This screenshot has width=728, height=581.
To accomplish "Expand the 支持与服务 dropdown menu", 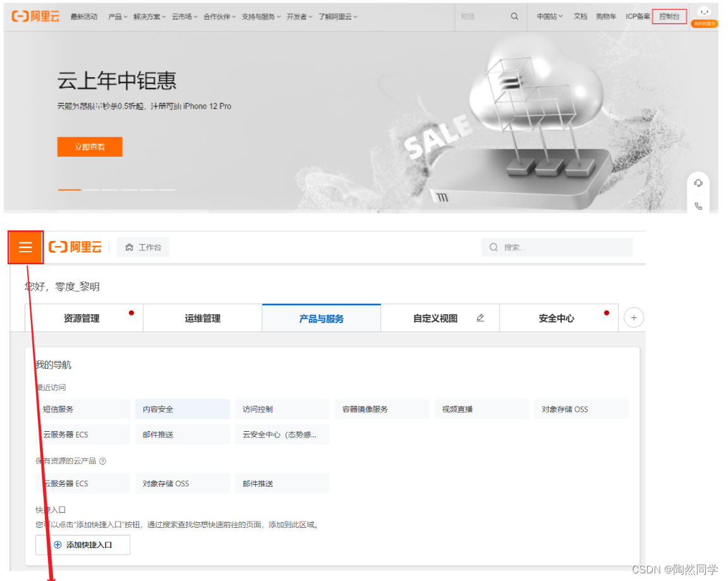I will [x=261, y=16].
